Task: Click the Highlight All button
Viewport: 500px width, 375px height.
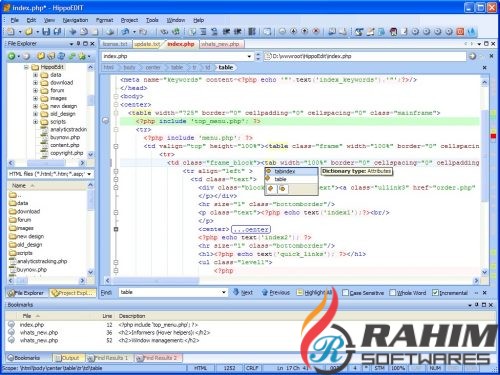Action: 314,292
